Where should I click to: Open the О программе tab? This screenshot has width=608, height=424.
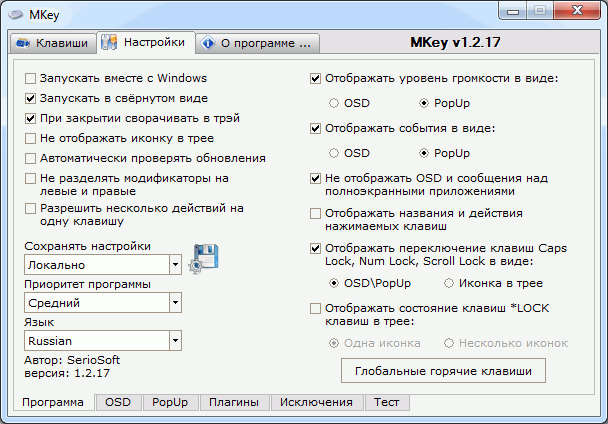pyautogui.click(x=257, y=43)
